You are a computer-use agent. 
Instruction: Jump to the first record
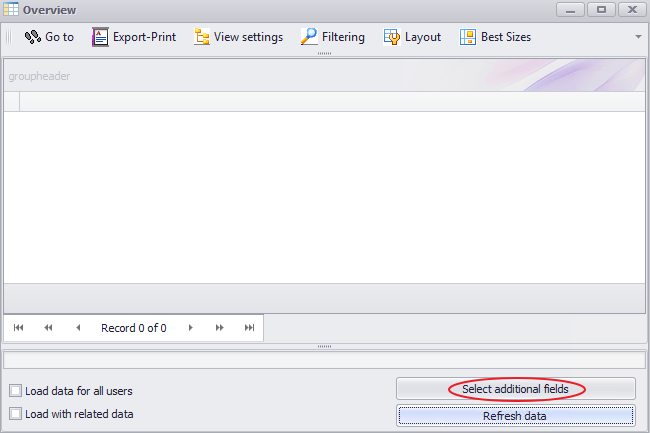click(18, 328)
